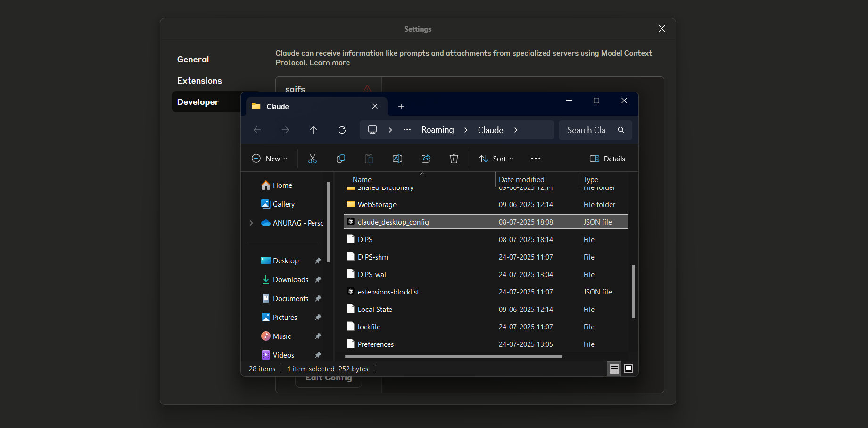Select the Local State file
868x428 pixels.
486,309
